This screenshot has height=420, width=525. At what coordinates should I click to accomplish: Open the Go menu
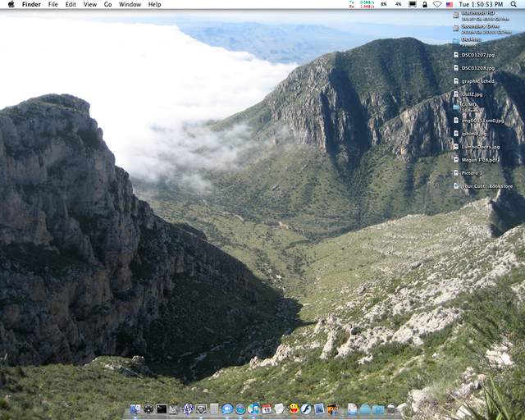click(107, 4)
